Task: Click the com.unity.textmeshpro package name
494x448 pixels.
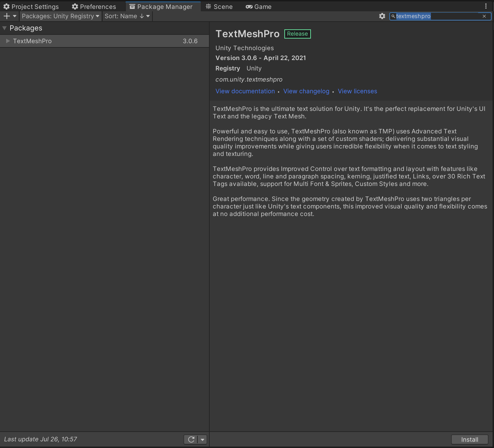Action: [249, 79]
